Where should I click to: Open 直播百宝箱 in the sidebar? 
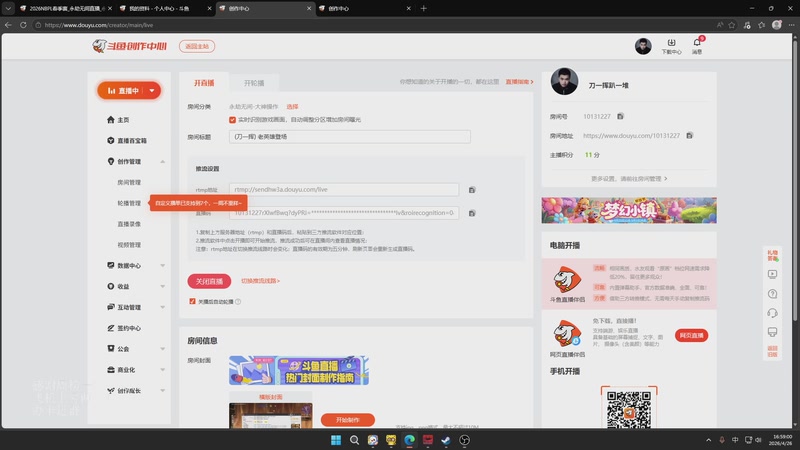[x=127, y=141]
